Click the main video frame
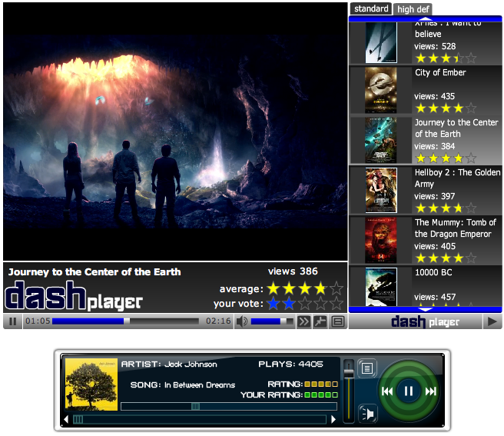Viewport: 504px width, 436px height. pos(175,131)
